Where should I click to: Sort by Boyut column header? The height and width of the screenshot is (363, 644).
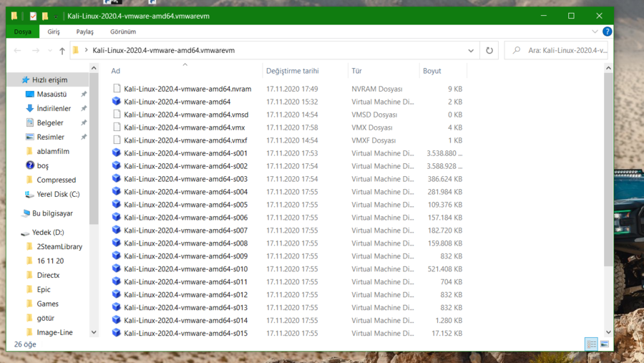(x=431, y=71)
